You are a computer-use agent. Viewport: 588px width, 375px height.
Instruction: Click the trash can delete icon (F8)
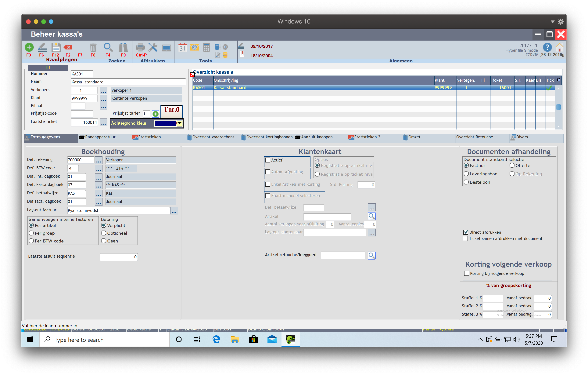(93, 47)
